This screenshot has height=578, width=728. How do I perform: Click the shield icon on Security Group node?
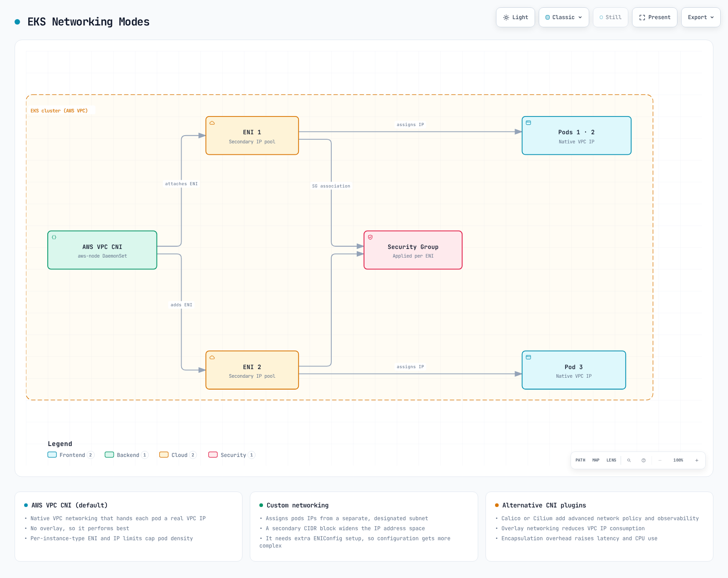[370, 237]
